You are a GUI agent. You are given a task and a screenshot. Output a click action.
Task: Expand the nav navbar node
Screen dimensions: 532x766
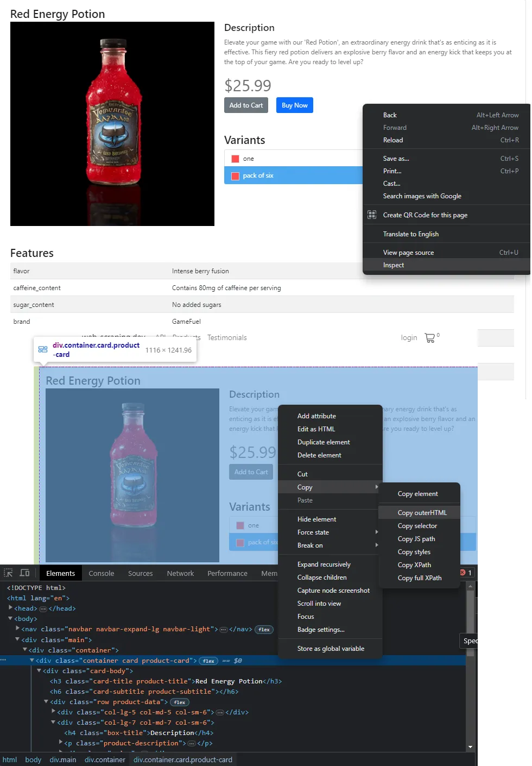(x=18, y=629)
